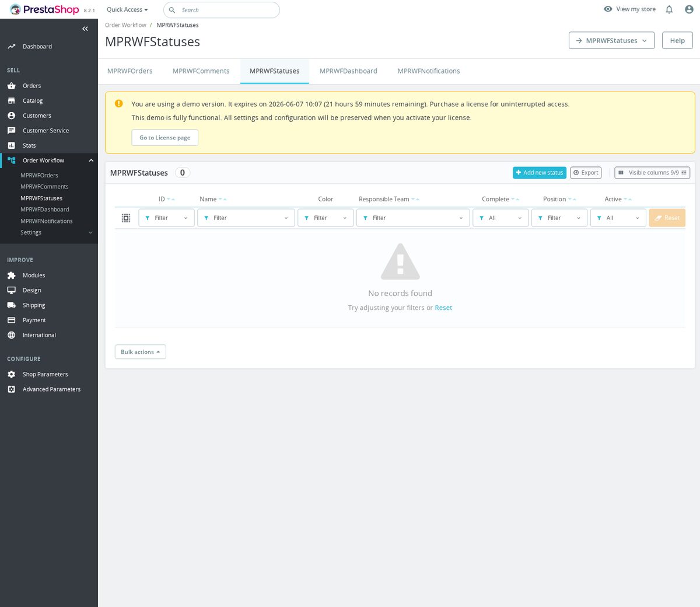Click the Help button

pyautogui.click(x=677, y=41)
